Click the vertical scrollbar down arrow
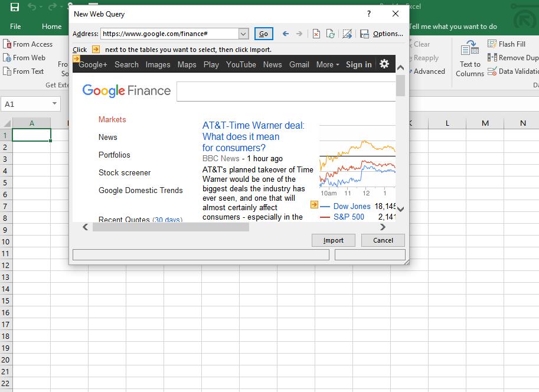539x392 pixels. [400, 209]
